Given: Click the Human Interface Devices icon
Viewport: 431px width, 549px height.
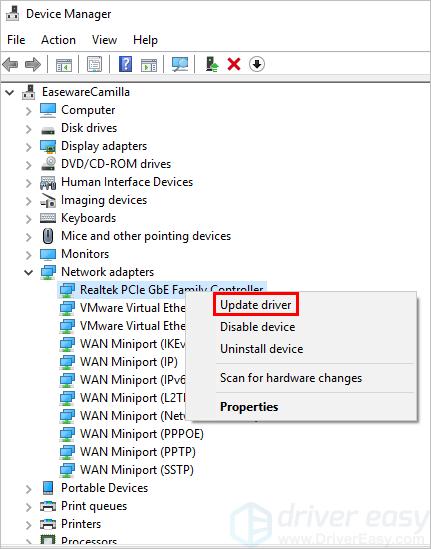Looking at the screenshot, I should point(48,182).
